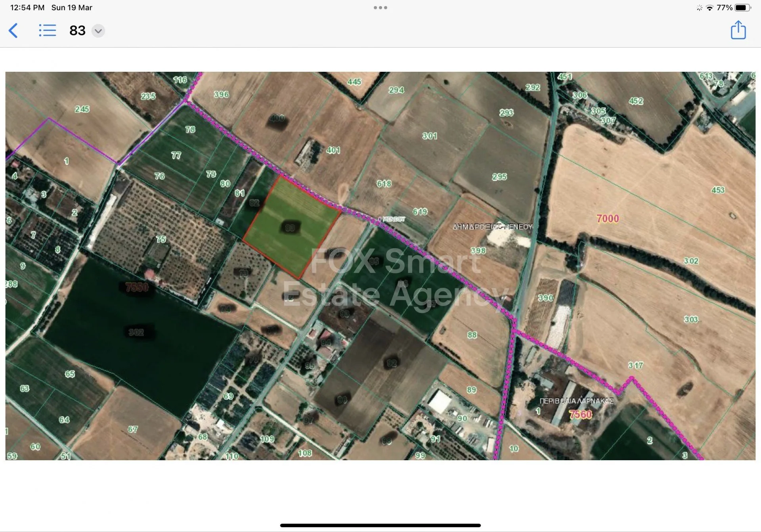Tap the plot labeled 301
761x532 pixels.
click(x=430, y=136)
